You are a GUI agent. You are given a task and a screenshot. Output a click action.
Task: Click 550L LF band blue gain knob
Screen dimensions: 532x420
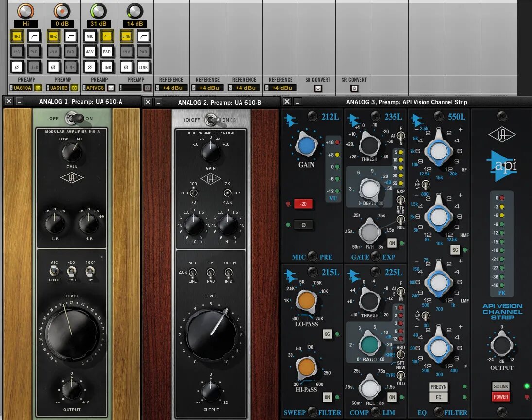coord(439,347)
